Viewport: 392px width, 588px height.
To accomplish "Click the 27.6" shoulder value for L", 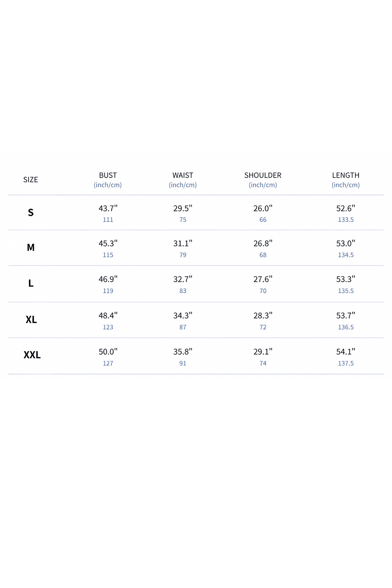I will (263, 279).
